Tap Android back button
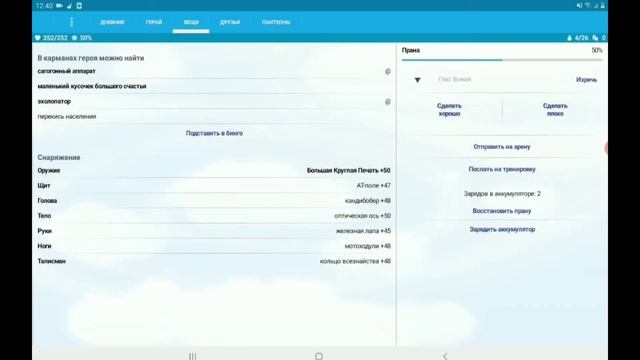This screenshot has width=640, height=360. click(445, 356)
